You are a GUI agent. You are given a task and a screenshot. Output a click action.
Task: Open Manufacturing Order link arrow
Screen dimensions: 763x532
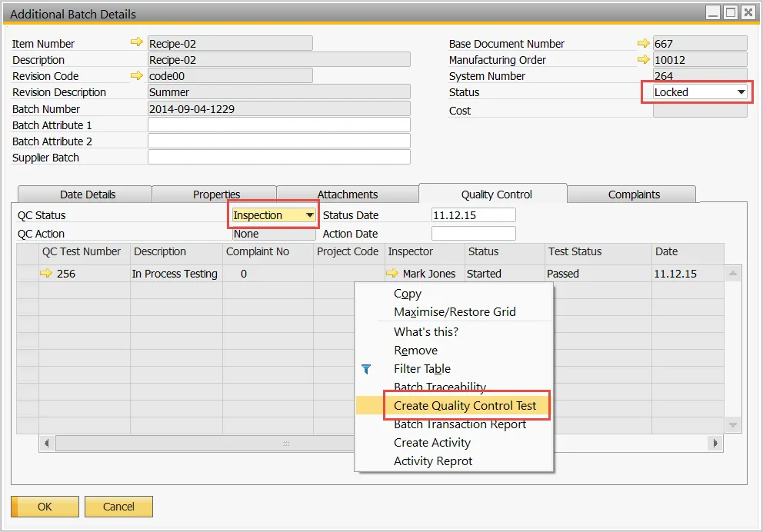coord(643,59)
